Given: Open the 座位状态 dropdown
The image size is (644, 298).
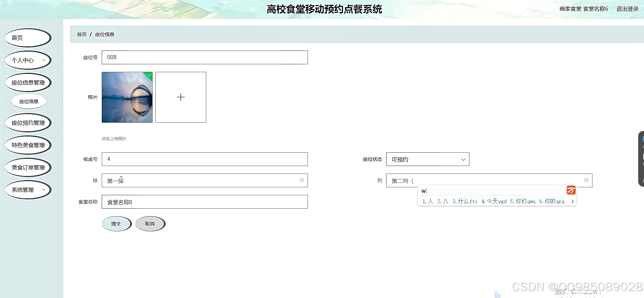Looking at the screenshot, I should pyautogui.click(x=428, y=159).
